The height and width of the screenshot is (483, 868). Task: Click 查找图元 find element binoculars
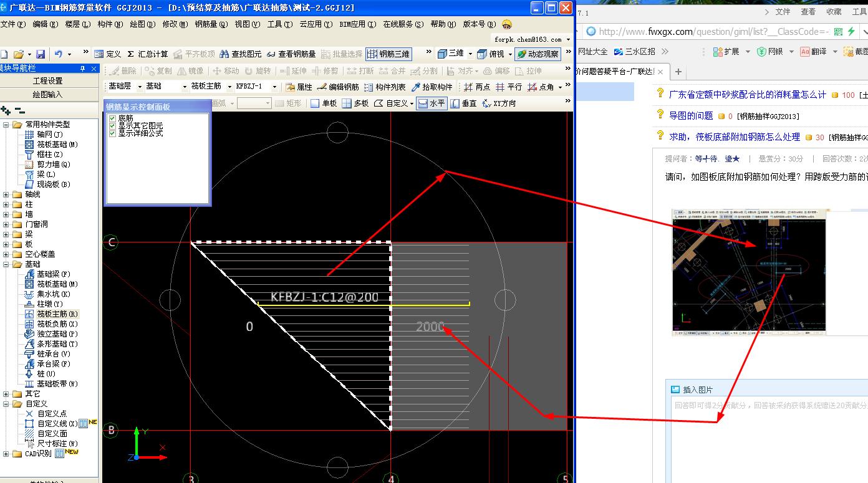[240, 54]
